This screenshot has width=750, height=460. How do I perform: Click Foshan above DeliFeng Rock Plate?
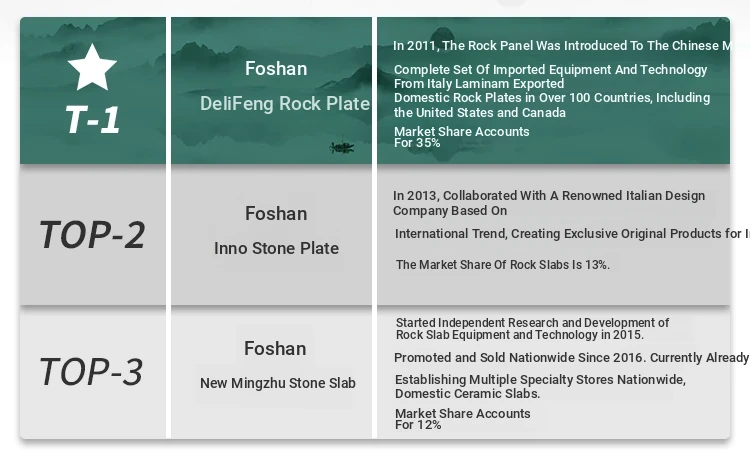click(x=276, y=68)
